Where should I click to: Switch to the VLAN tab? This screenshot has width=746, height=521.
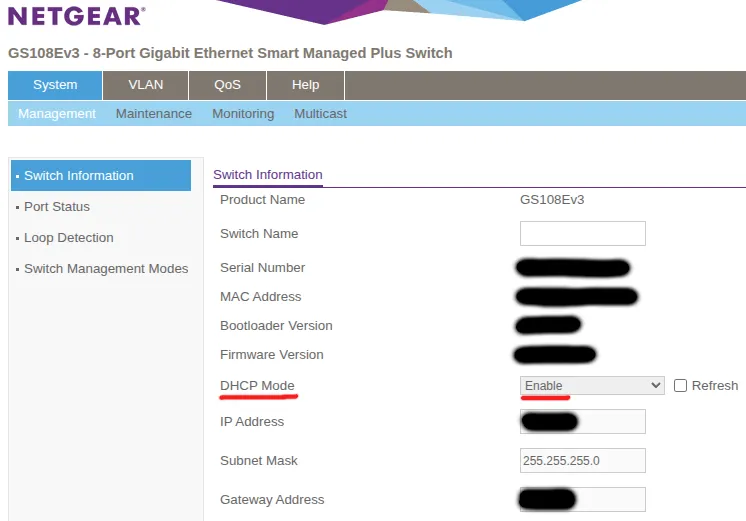point(146,85)
